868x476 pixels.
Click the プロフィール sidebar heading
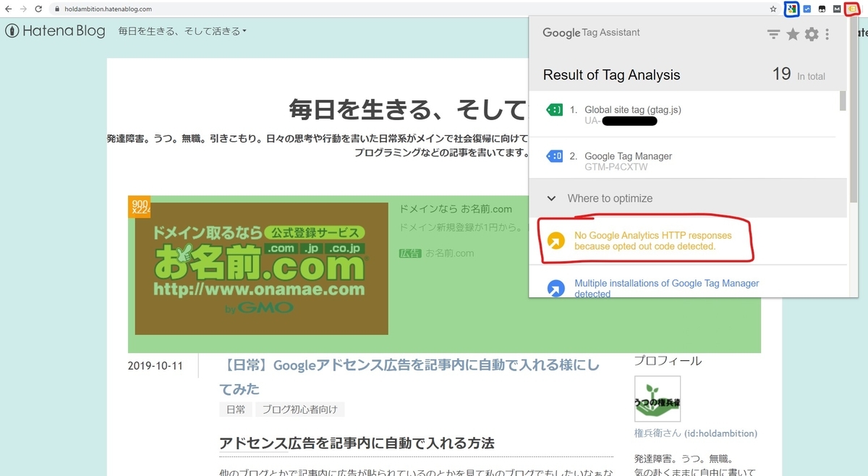tap(668, 361)
